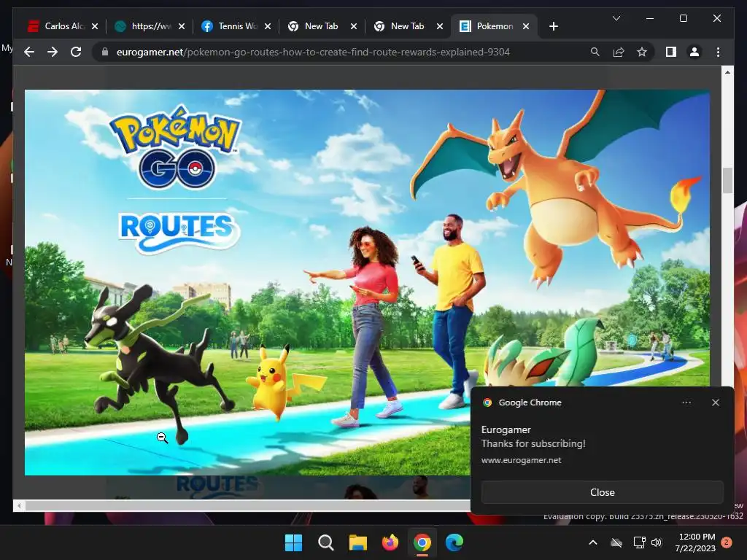Expand the tab search dropdown
747x560 pixels.
[x=616, y=18]
